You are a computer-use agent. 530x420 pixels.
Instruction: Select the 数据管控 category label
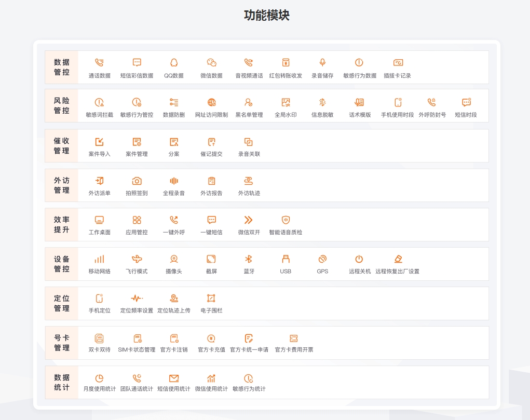(x=62, y=67)
